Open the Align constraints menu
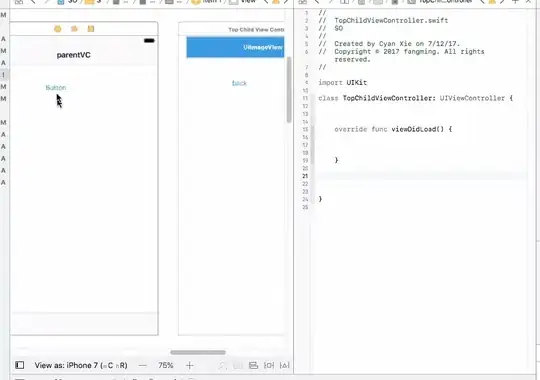Screen dimensions: 540x380 tap(253, 366)
